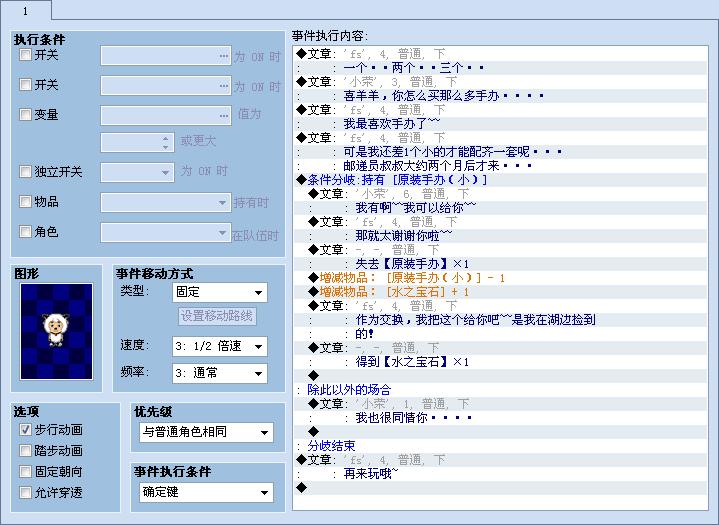Open the second switch selector ellipsis field
Screen dimensions: 719x525
pyautogui.click(x=166, y=86)
